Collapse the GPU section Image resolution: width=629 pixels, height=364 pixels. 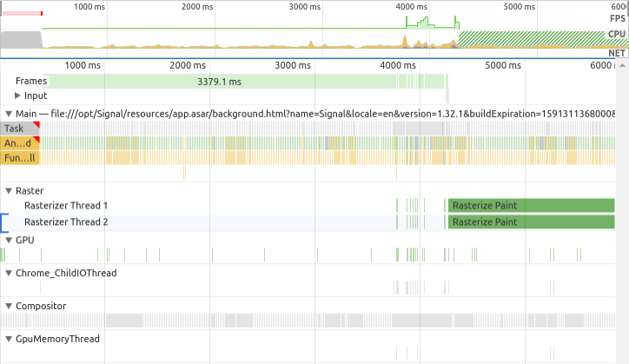coord(9,241)
